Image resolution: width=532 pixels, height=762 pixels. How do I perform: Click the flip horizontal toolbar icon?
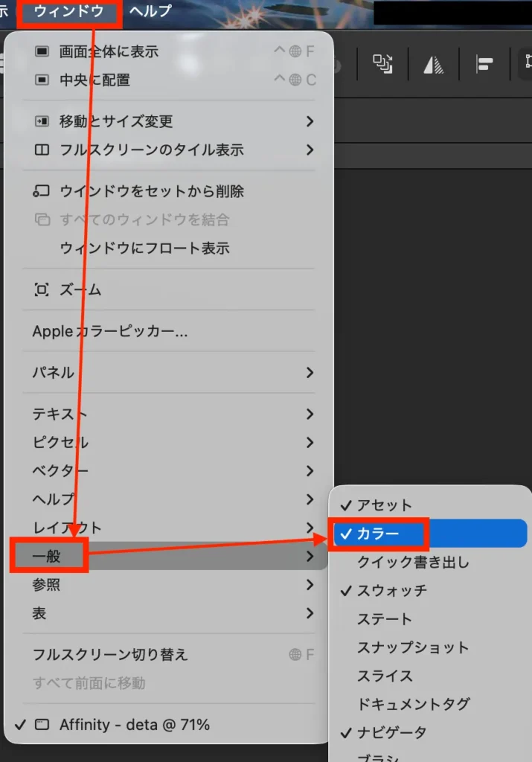point(433,64)
